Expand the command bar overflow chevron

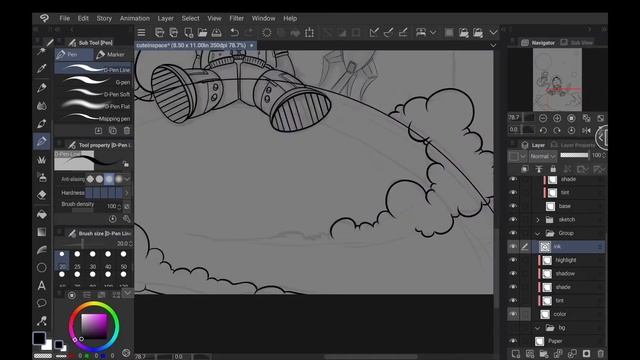[x=493, y=32]
